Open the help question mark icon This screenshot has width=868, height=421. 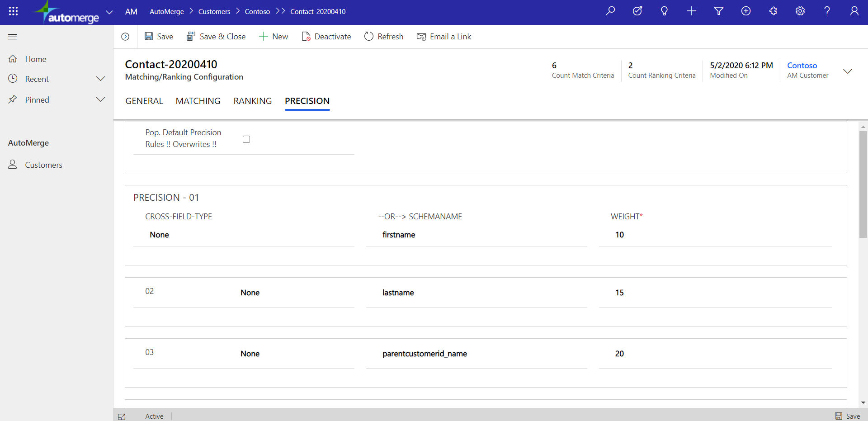coord(827,11)
